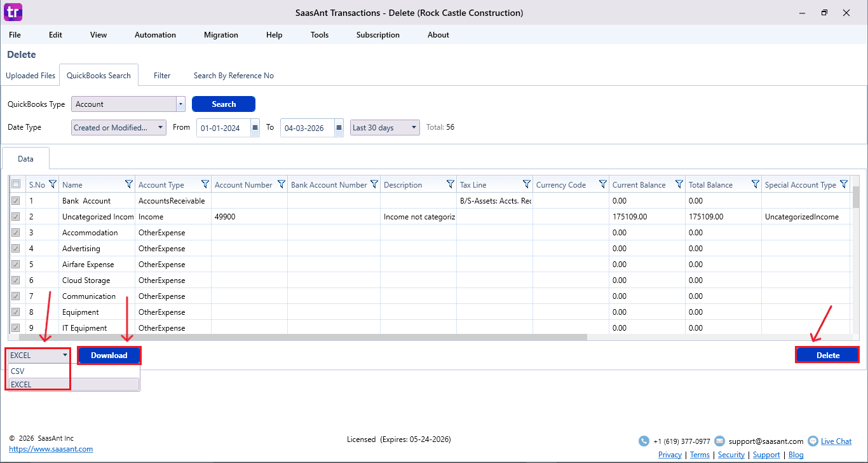Uncheck the Accommodation row checkbox
The height and width of the screenshot is (463, 868).
16,233
